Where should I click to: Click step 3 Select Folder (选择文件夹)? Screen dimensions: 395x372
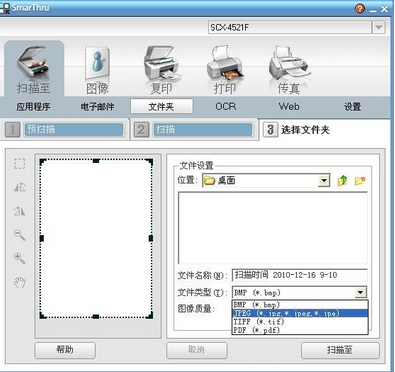pyautogui.click(x=297, y=129)
